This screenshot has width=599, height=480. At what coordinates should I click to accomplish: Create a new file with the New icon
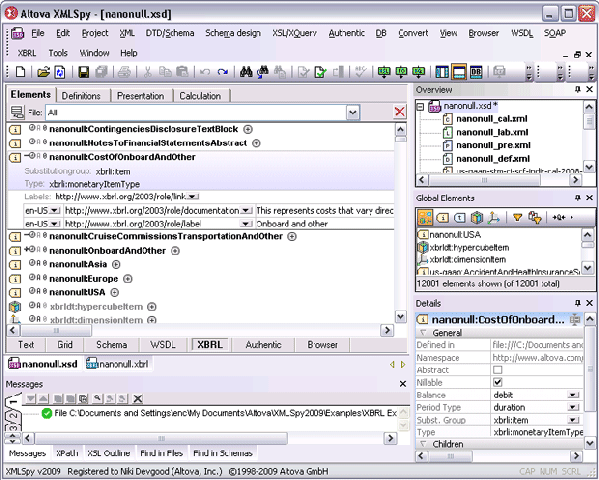pyautogui.click(x=20, y=72)
